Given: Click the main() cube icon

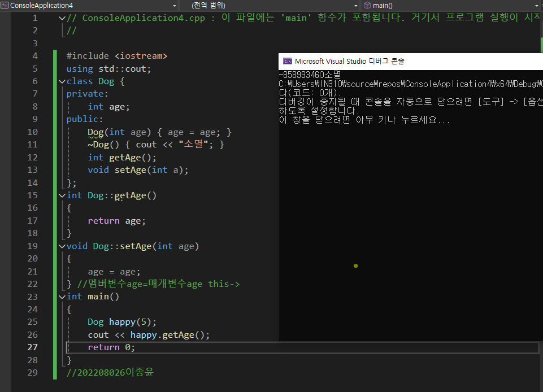Looking at the screenshot, I should point(367,5).
